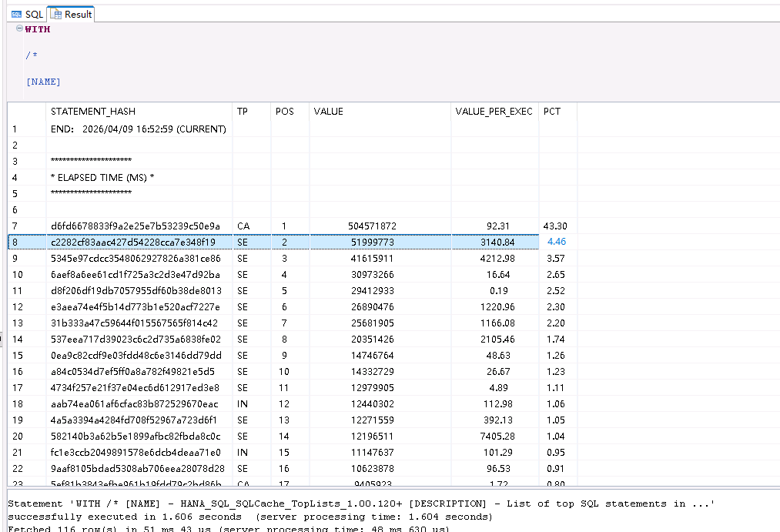The width and height of the screenshot is (780, 532).
Task: Switch to the SQL tab
Action: coord(28,15)
